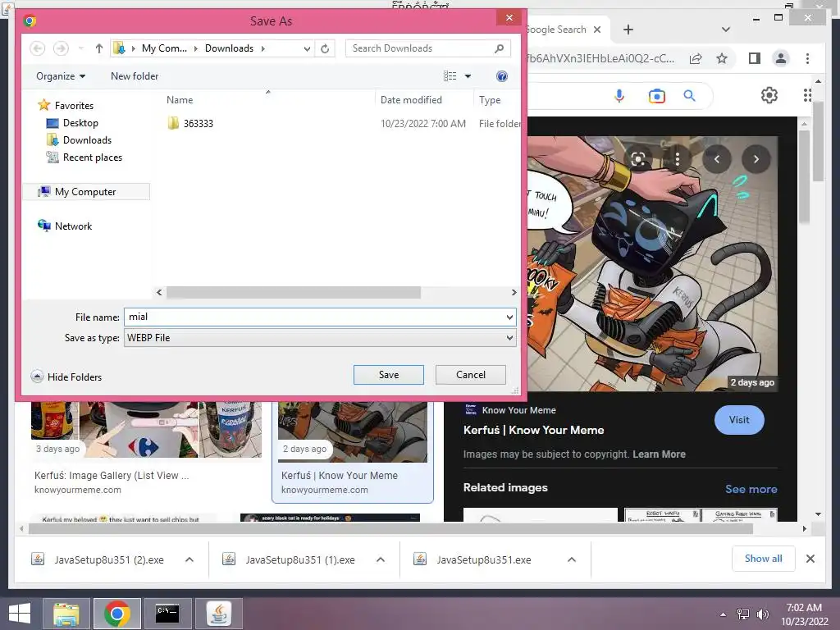Open the view options dropdown arrow
The image size is (840, 630).
[468, 76]
